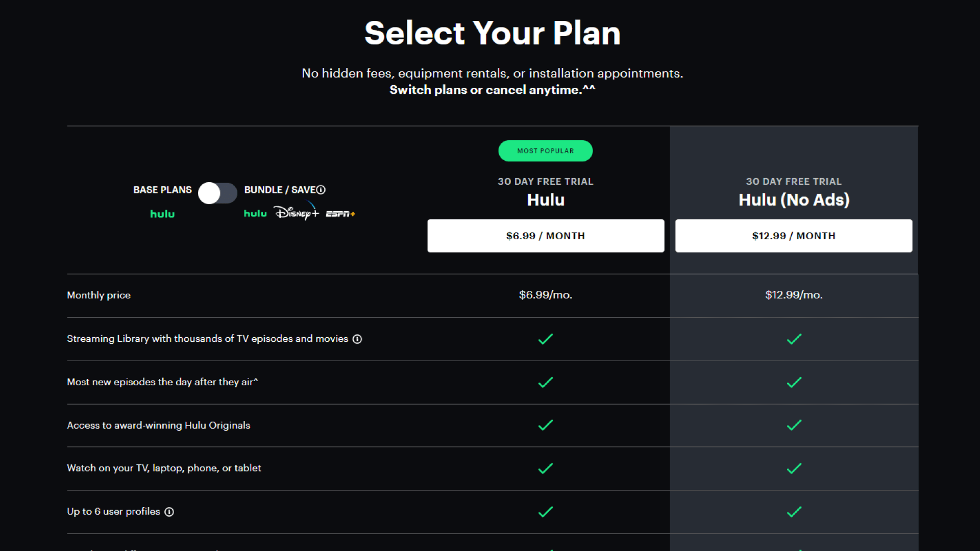Screen dimensions: 980x551
Task: Click the info icon beside Bundle / Save
Action: (321, 190)
